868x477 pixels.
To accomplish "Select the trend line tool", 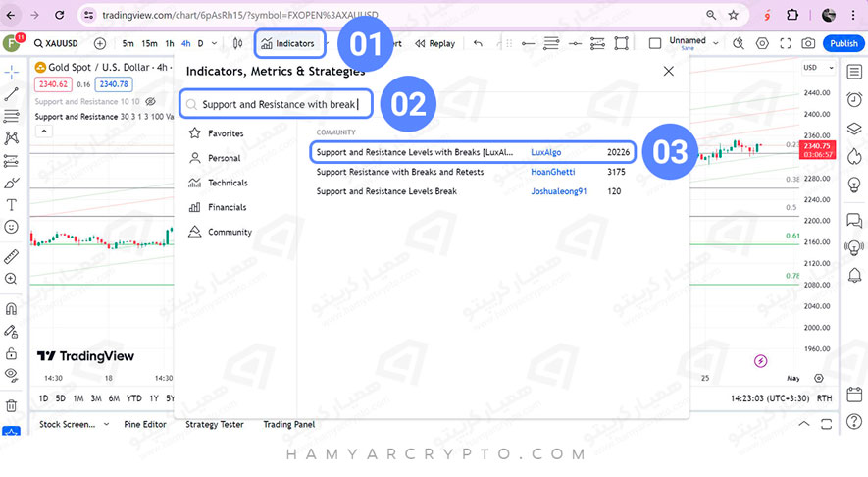I will [x=11, y=94].
